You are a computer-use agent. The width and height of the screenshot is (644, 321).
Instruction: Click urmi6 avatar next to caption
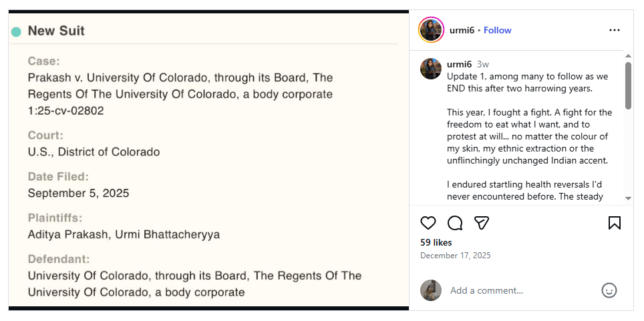(x=431, y=69)
